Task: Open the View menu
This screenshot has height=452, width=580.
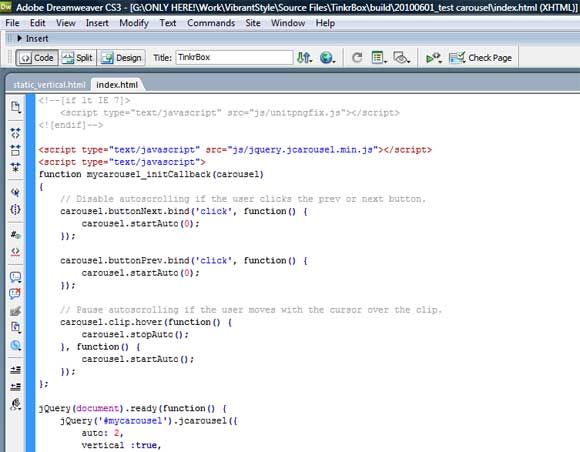Action: tap(66, 23)
